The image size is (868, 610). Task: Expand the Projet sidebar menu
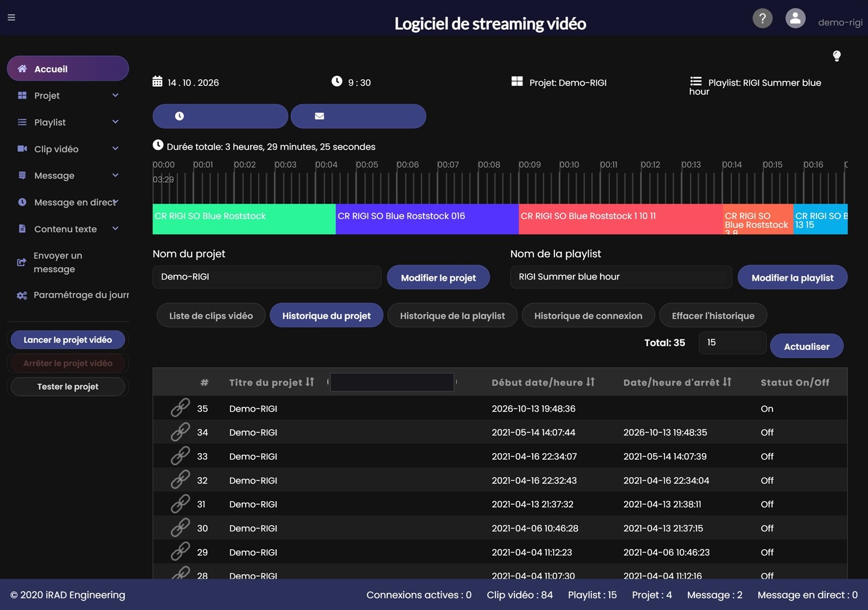pyautogui.click(x=68, y=95)
